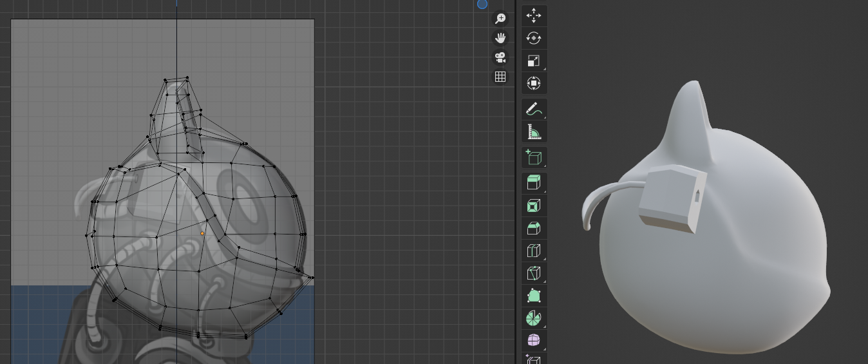
Task: Click the magnifier zoom view button
Action: 500,19
